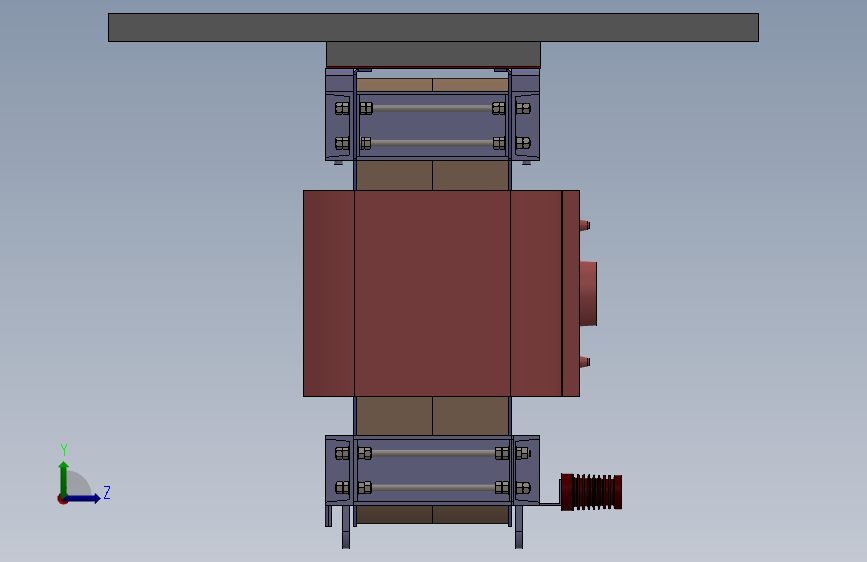Select the right brown core block below red housing

(471, 415)
